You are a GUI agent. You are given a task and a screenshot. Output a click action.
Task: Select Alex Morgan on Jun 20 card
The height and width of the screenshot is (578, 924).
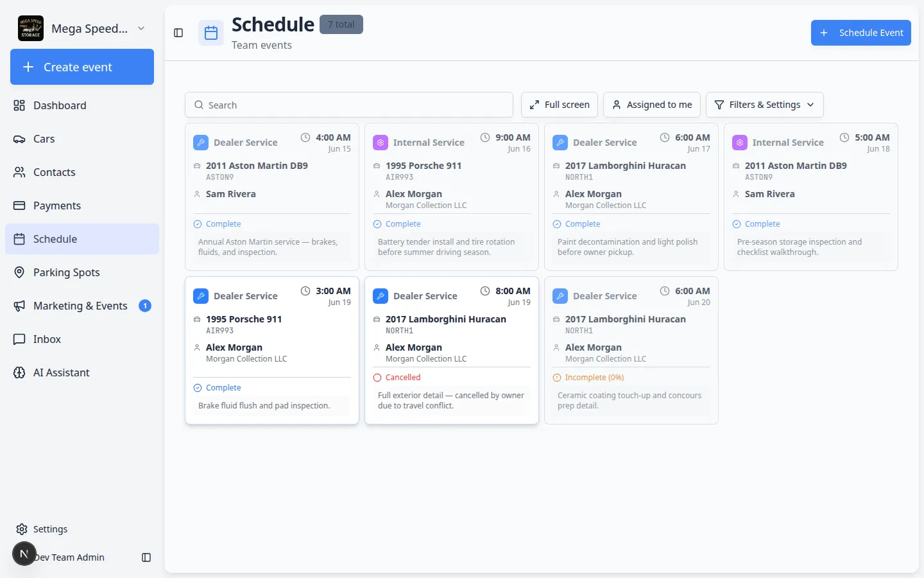594,347
